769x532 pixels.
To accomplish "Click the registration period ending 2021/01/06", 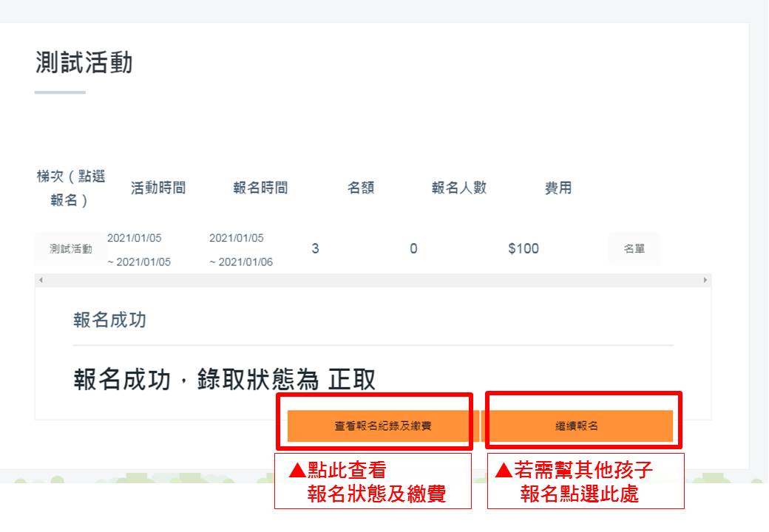I will (x=241, y=250).
